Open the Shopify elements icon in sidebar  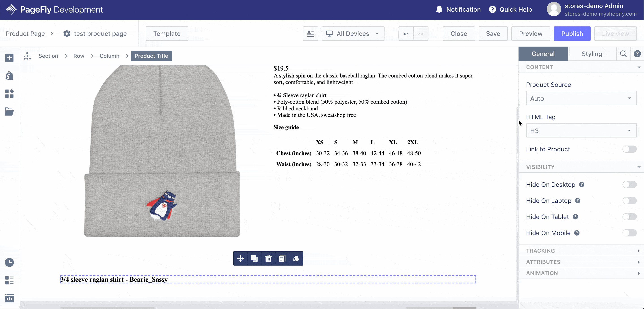pyautogui.click(x=9, y=76)
